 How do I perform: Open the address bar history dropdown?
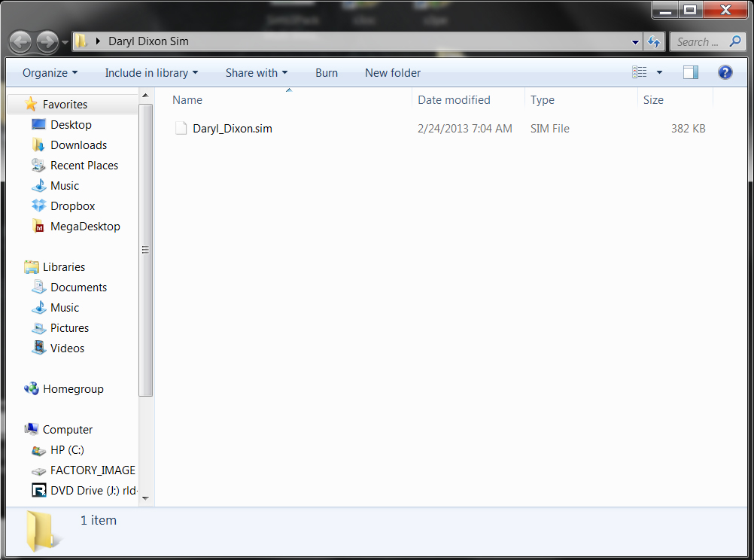(x=636, y=41)
